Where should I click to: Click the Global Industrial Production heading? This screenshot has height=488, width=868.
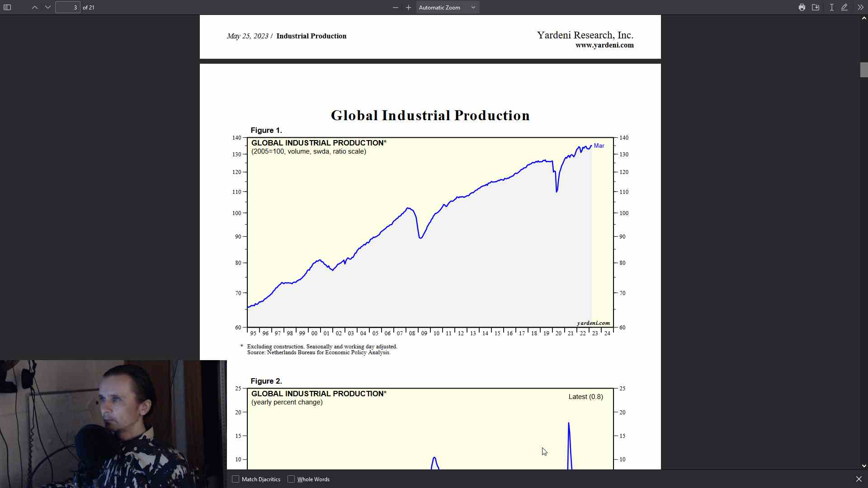pyautogui.click(x=430, y=116)
